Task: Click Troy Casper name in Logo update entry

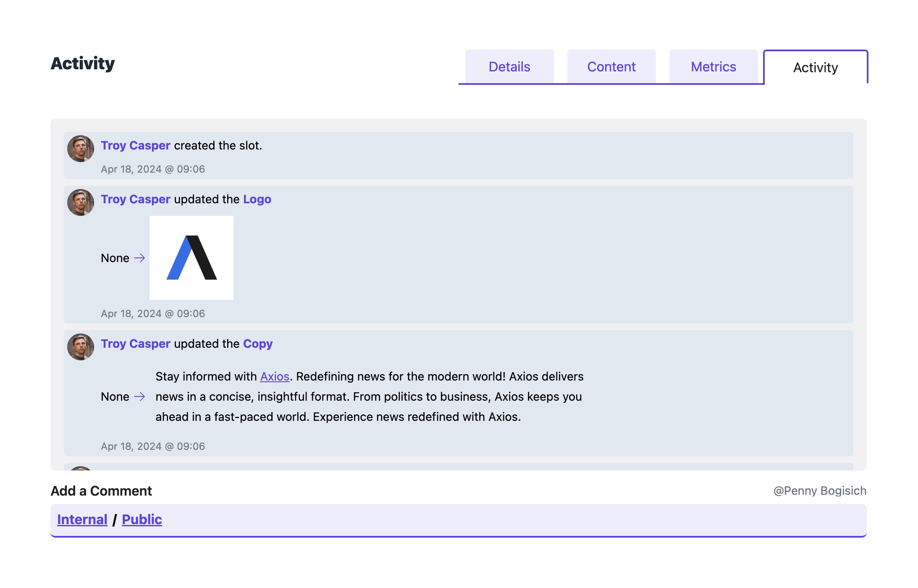Action: pos(135,199)
